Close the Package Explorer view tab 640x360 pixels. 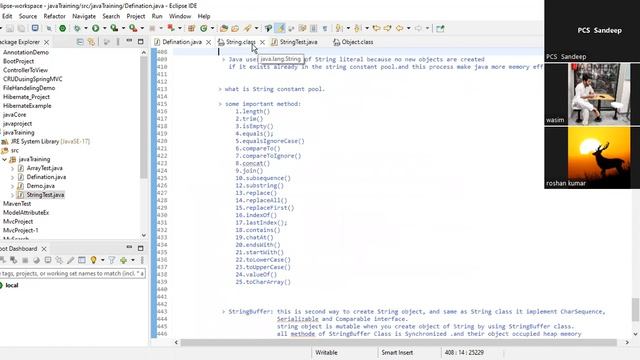coord(47,42)
